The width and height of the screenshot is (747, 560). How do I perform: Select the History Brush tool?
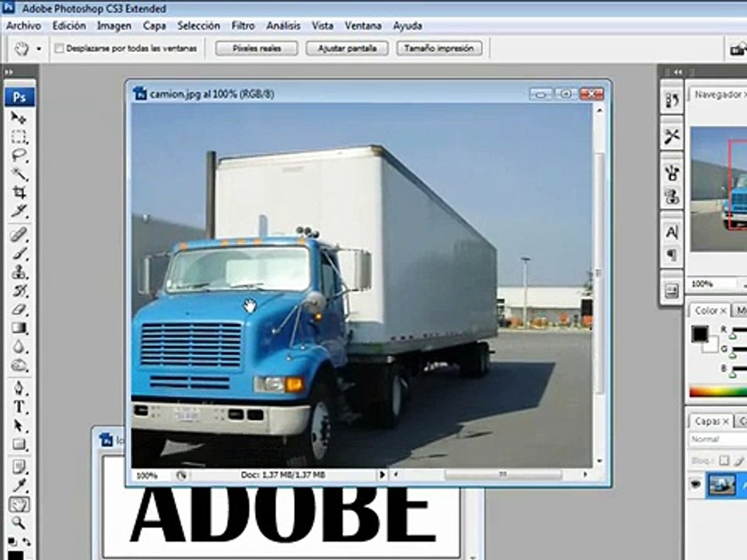(19, 290)
